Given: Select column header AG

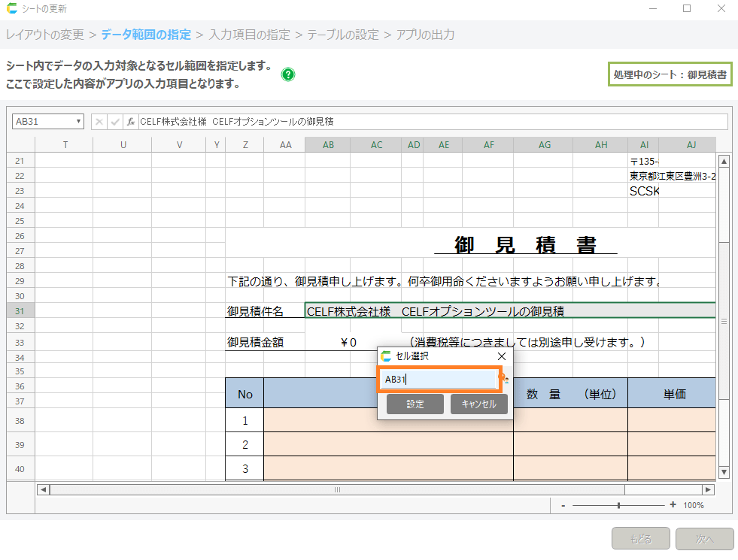Looking at the screenshot, I should click(x=545, y=144).
